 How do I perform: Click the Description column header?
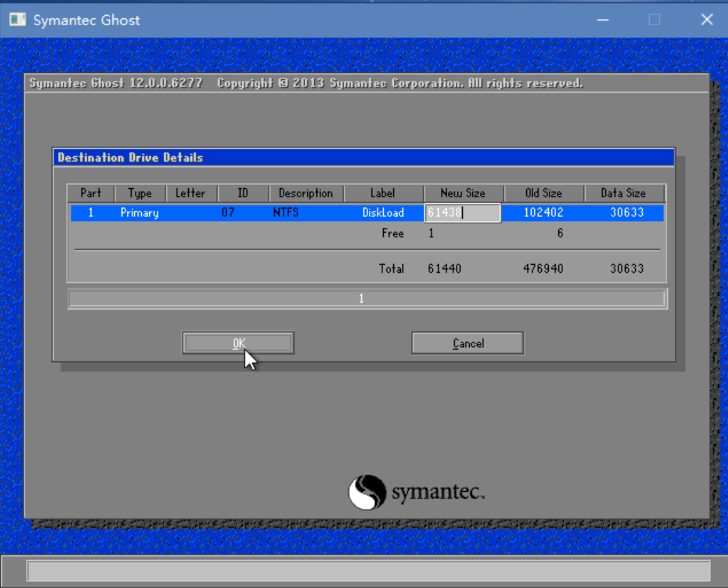point(306,193)
